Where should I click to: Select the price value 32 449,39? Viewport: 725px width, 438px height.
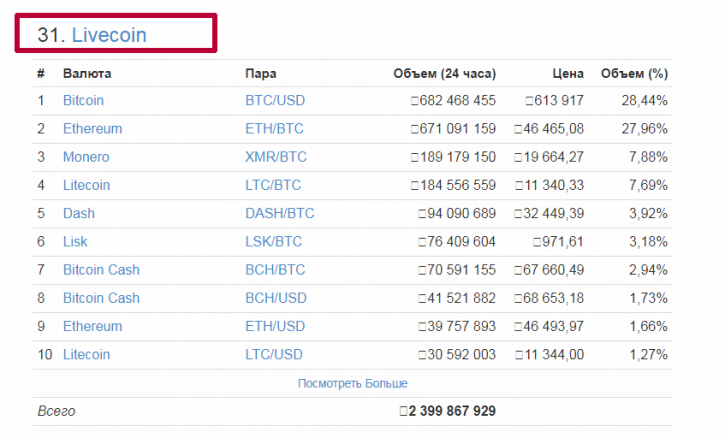[x=549, y=213]
